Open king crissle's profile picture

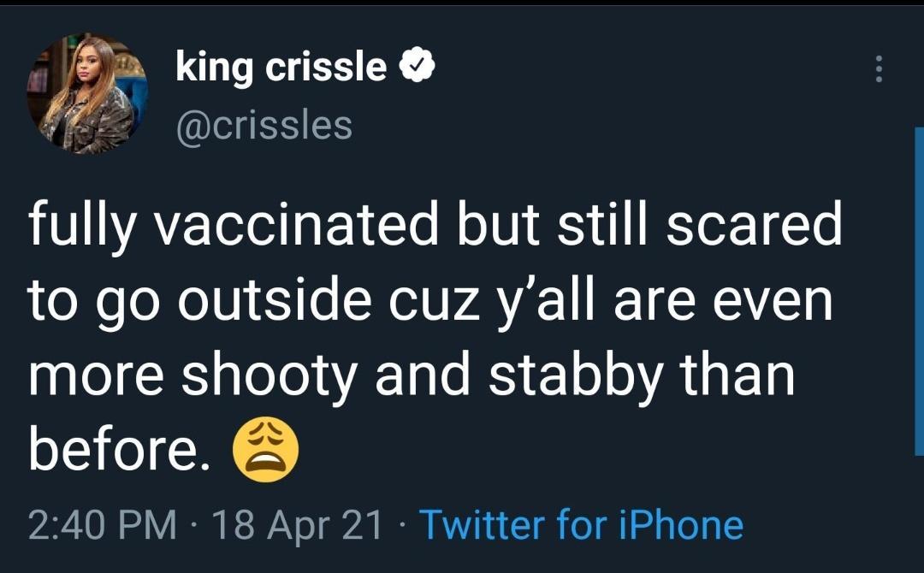point(86,94)
